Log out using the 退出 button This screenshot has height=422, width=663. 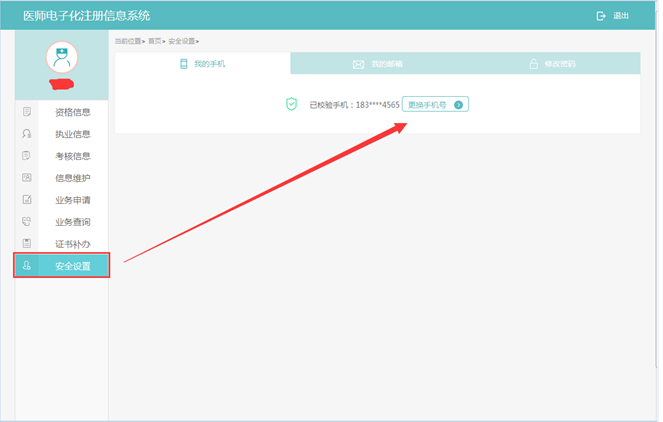(613, 16)
